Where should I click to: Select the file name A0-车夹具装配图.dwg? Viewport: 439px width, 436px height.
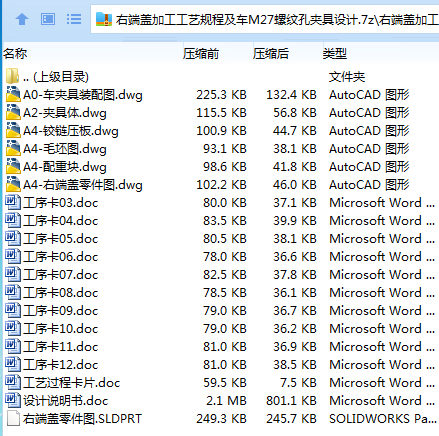(x=83, y=95)
